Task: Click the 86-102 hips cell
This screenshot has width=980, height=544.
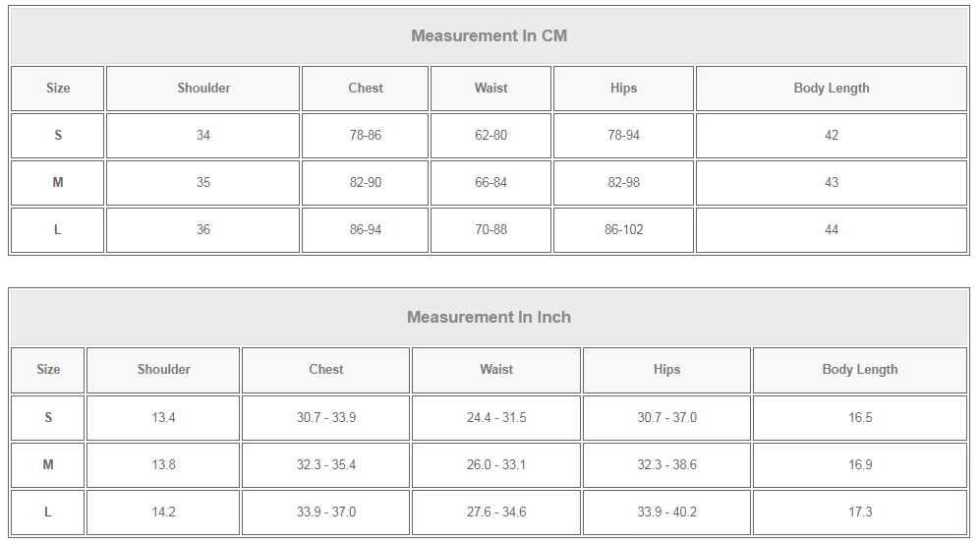Action: pos(623,230)
